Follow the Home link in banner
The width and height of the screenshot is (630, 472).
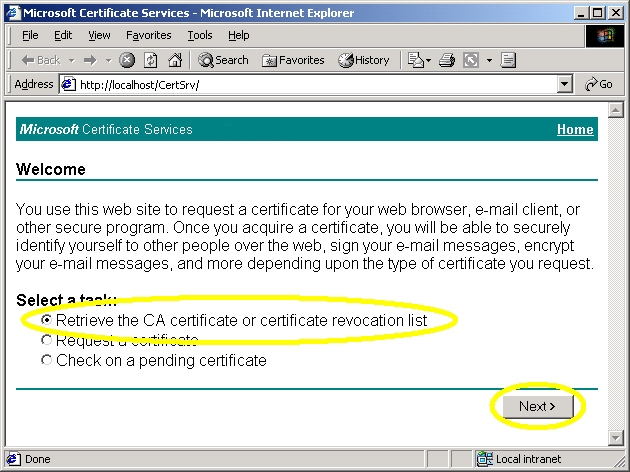[x=575, y=129]
